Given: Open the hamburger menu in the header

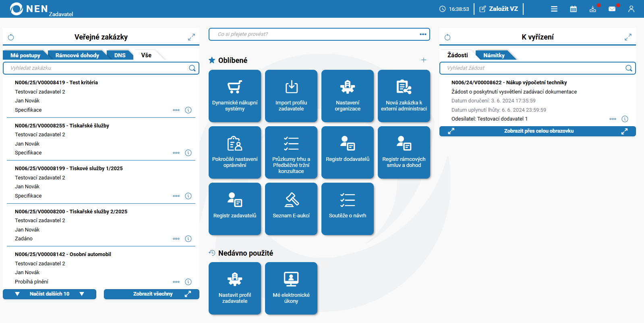Looking at the screenshot, I should pyautogui.click(x=554, y=9).
